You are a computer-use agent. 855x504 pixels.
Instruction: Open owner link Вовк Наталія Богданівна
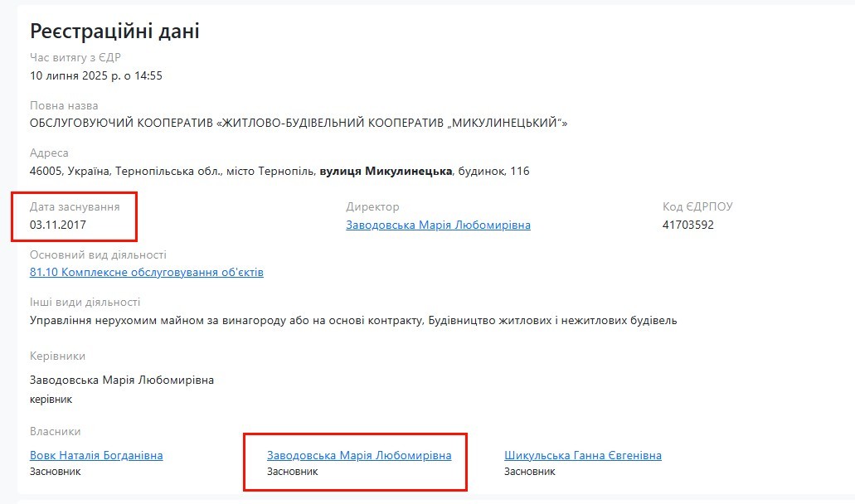(96, 455)
